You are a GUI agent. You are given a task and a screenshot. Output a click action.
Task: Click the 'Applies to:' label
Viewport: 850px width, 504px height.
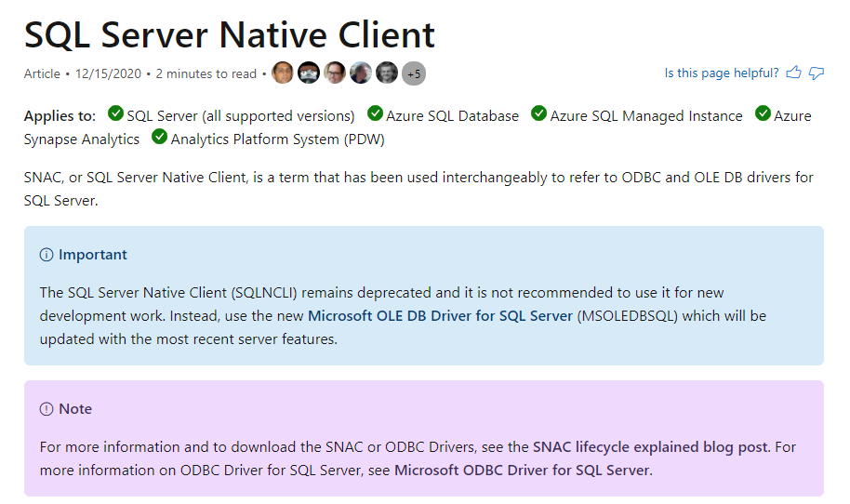(60, 116)
